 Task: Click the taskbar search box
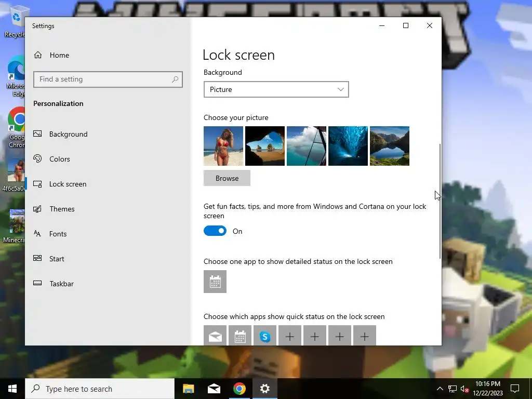100,389
